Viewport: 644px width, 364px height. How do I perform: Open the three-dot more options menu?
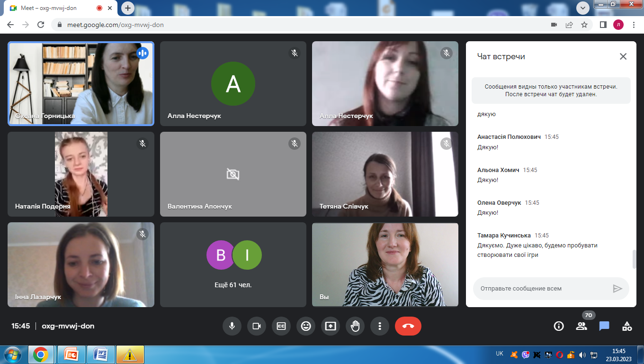pyautogui.click(x=380, y=326)
